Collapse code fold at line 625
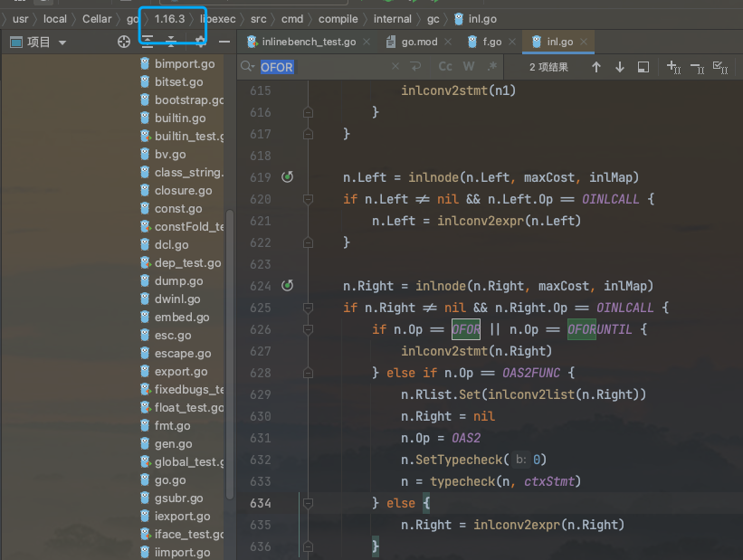Image resolution: width=743 pixels, height=560 pixels. tap(308, 308)
